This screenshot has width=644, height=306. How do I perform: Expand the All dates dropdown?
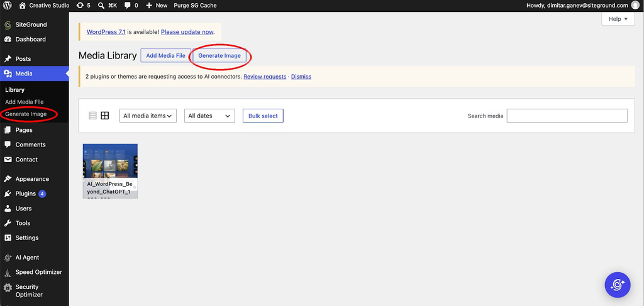point(209,116)
